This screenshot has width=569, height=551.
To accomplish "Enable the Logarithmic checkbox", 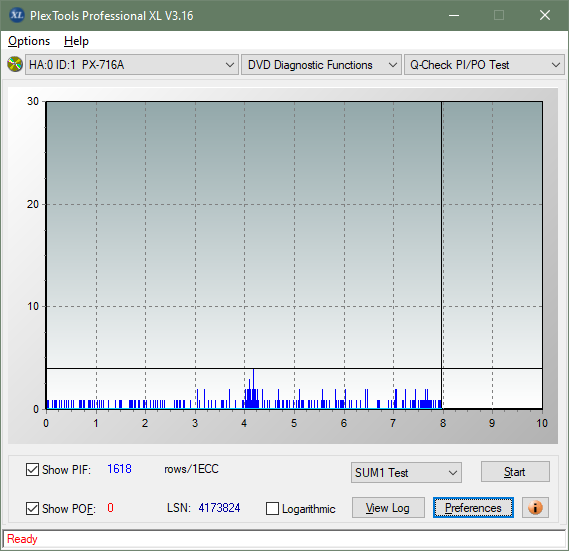I will coord(272,508).
